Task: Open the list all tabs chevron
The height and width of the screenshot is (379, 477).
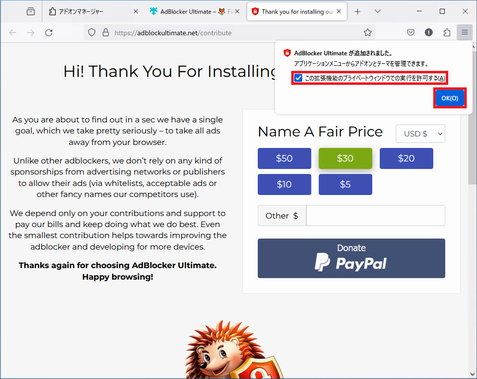Action: pos(377,12)
